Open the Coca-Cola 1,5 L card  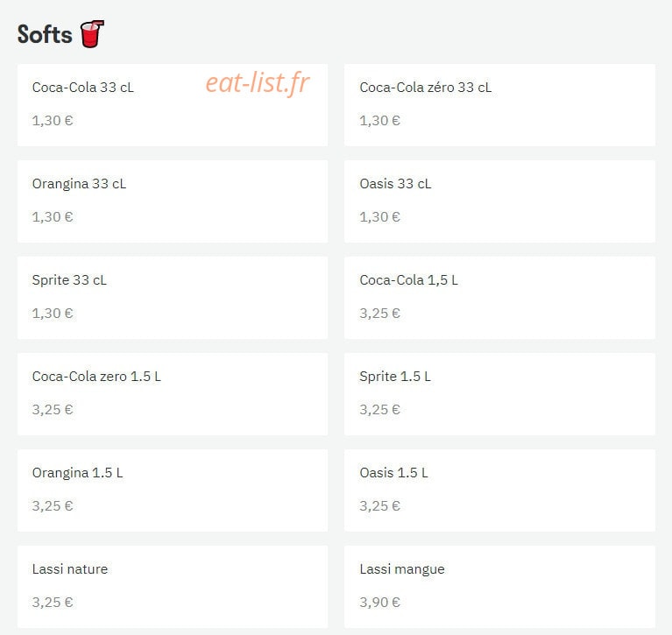coord(499,298)
